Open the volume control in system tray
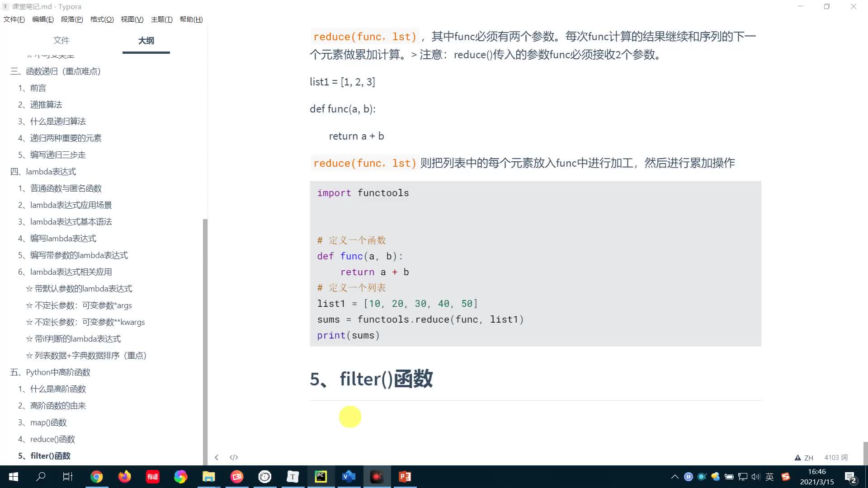Screen dimensions: 868x488 point(756,477)
